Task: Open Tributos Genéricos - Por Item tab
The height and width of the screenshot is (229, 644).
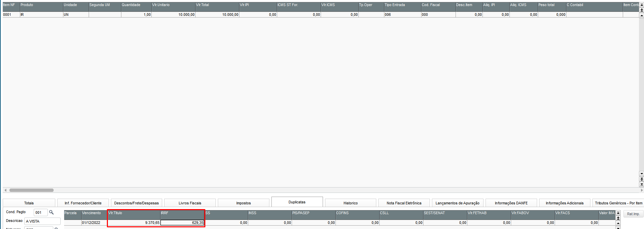Action: coord(618,203)
